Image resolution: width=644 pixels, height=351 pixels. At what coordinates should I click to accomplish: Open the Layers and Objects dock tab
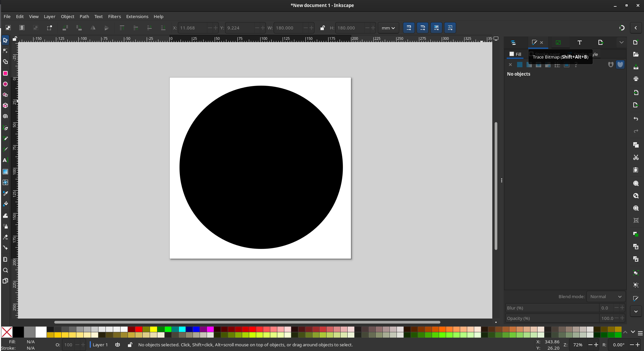tap(513, 42)
